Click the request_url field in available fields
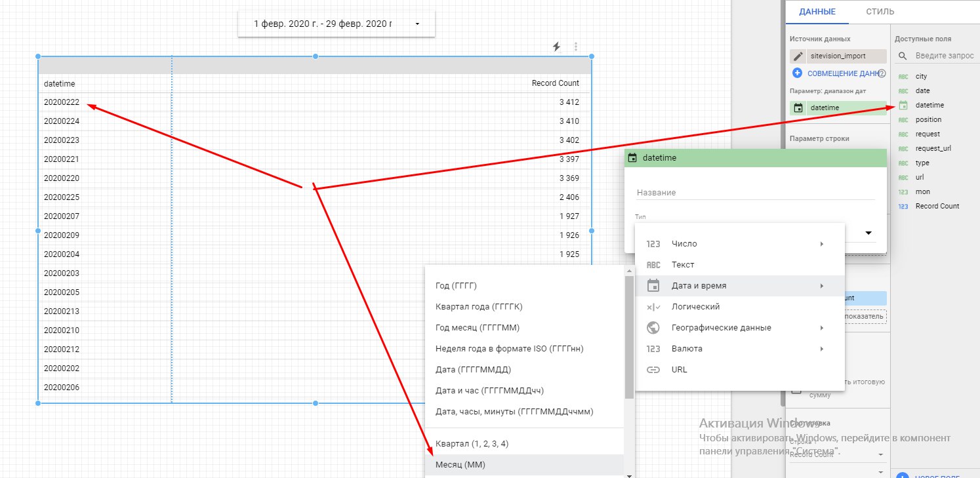This screenshot has width=980, height=478. coord(933,148)
